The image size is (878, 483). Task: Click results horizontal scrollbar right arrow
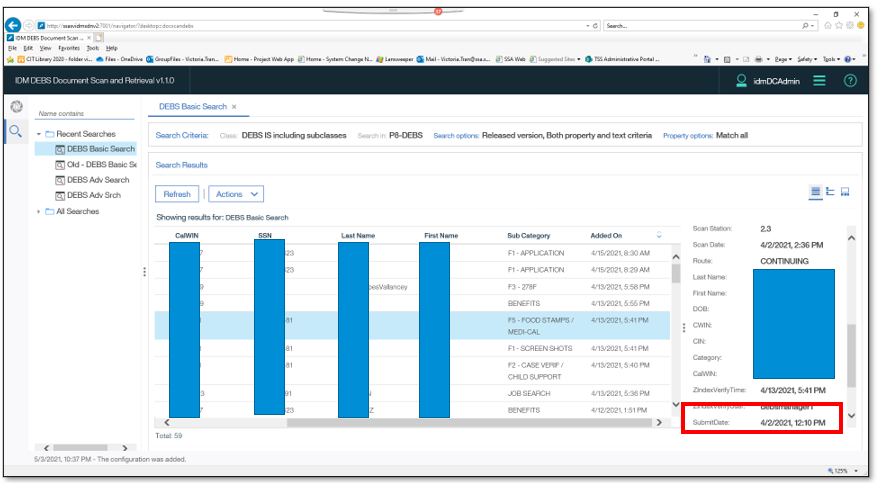pyautogui.click(x=659, y=423)
